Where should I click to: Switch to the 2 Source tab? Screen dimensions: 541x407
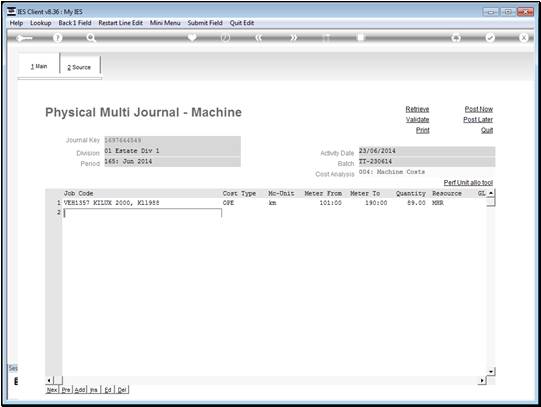80,66
